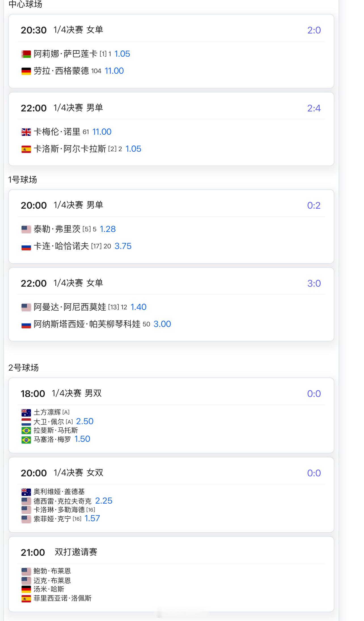Click the German flag next to 劳拉·西格蒙德
Image resolution: width=364 pixels, height=621 pixels.
coord(26,71)
